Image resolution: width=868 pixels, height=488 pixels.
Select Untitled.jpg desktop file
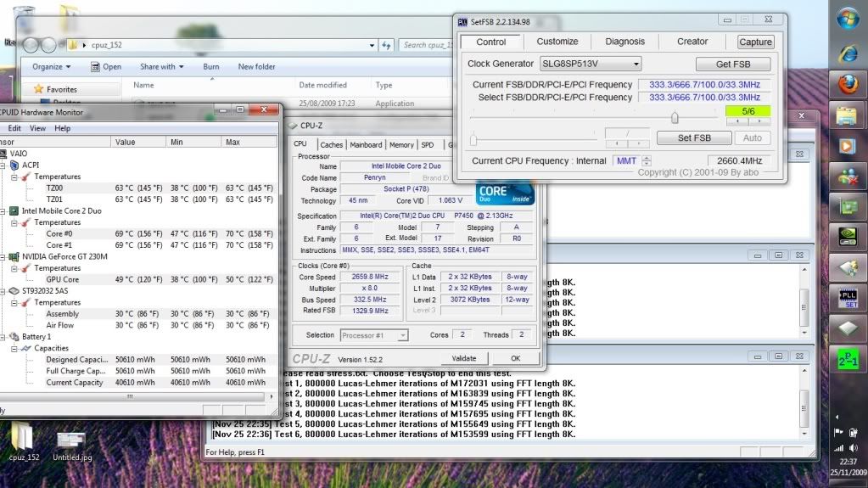(x=72, y=446)
